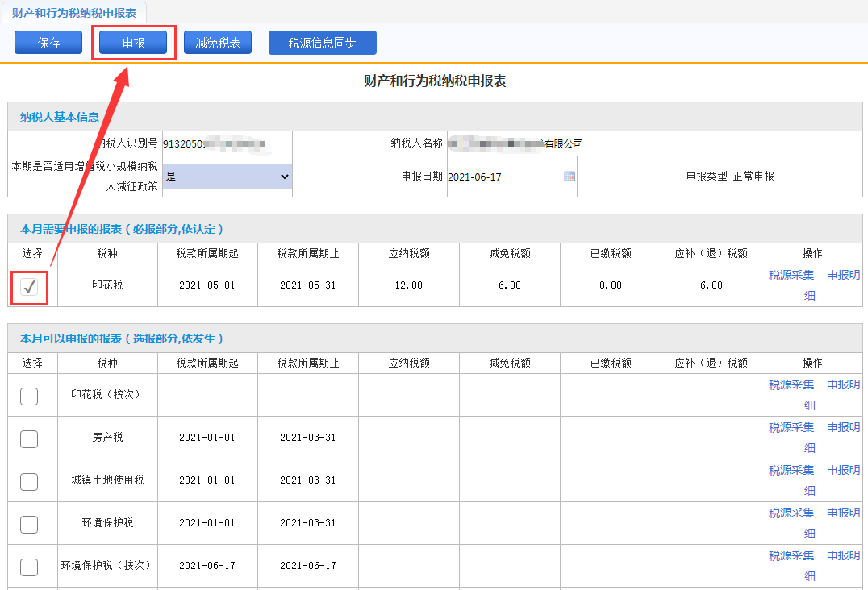Enable the 环境保护税 row checkbox
This screenshot has height=590, width=868.
[x=29, y=524]
